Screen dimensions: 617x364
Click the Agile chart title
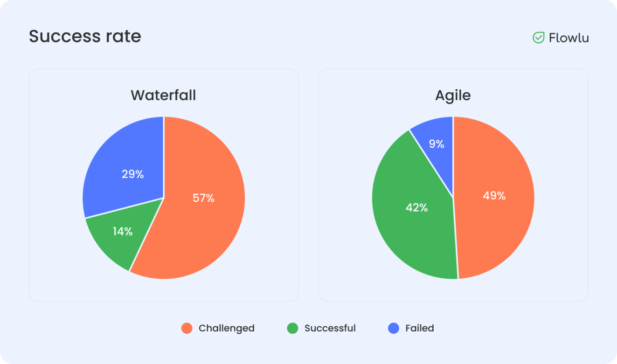coord(453,96)
